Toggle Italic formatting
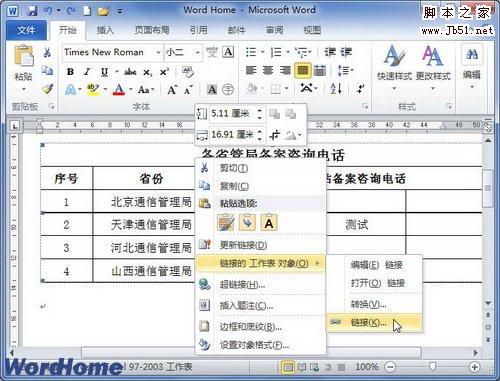Screen dimensions: 500x381 coord(87,72)
